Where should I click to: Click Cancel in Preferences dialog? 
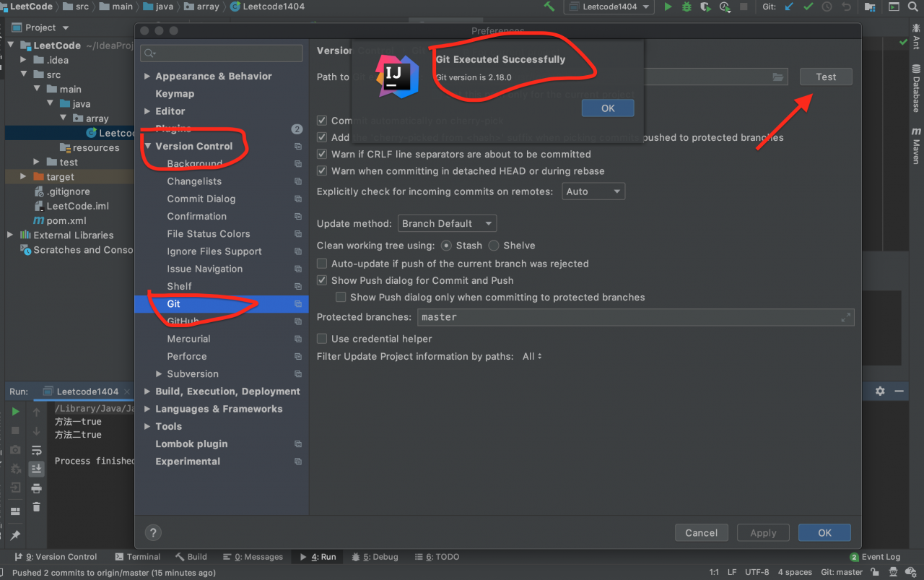pyautogui.click(x=701, y=533)
